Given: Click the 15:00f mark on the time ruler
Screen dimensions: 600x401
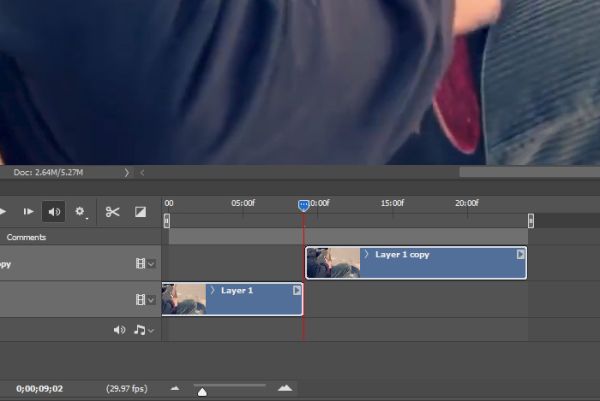Looking at the screenshot, I should click(392, 203).
